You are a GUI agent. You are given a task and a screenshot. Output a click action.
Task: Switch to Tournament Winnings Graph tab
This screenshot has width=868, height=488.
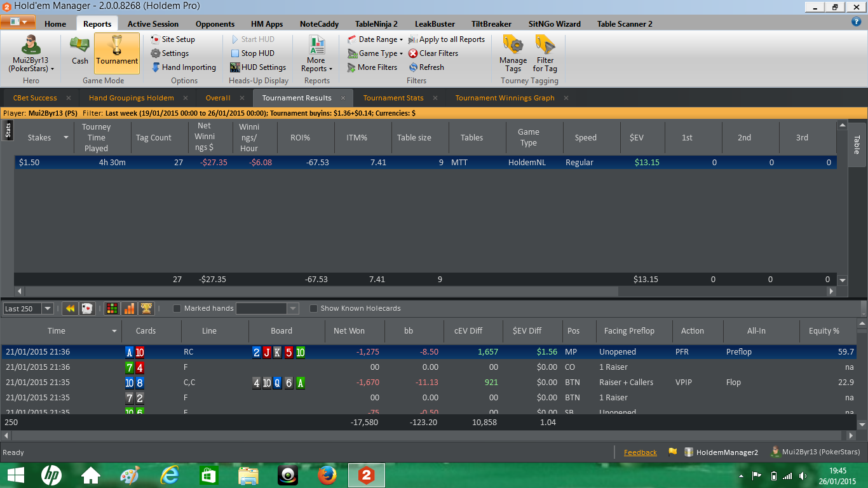coord(505,98)
